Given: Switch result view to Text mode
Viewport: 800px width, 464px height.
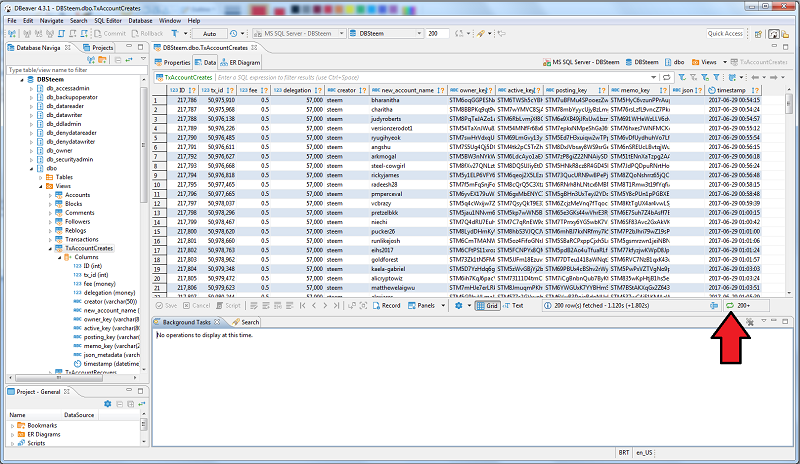Looking at the screenshot, I should tap(513, 306).
